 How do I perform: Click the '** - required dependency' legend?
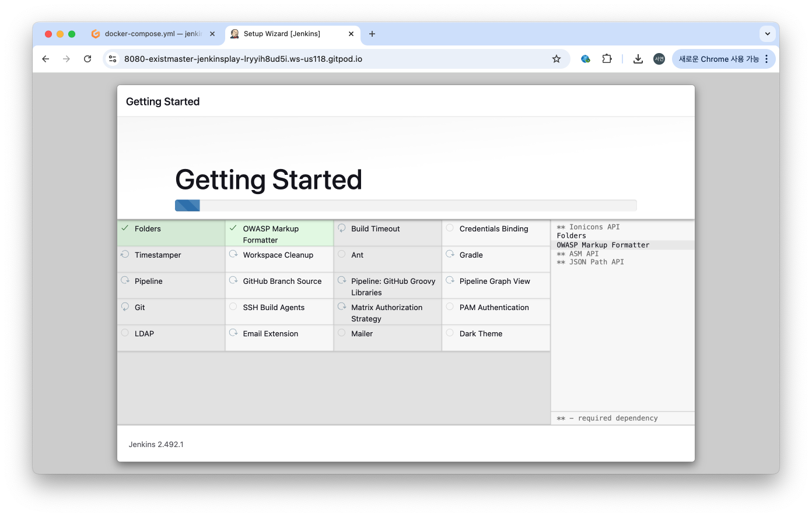coord(607,418)
